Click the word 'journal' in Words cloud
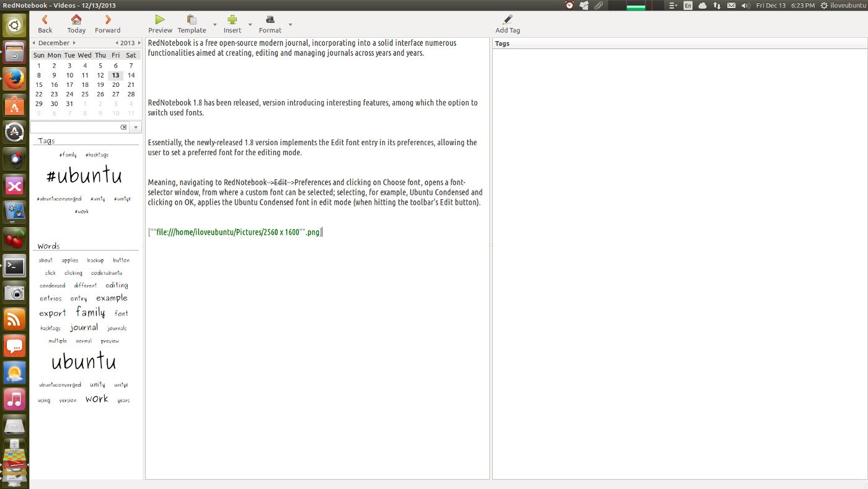Viewport: 868px width, 489px height. [84, 327]
